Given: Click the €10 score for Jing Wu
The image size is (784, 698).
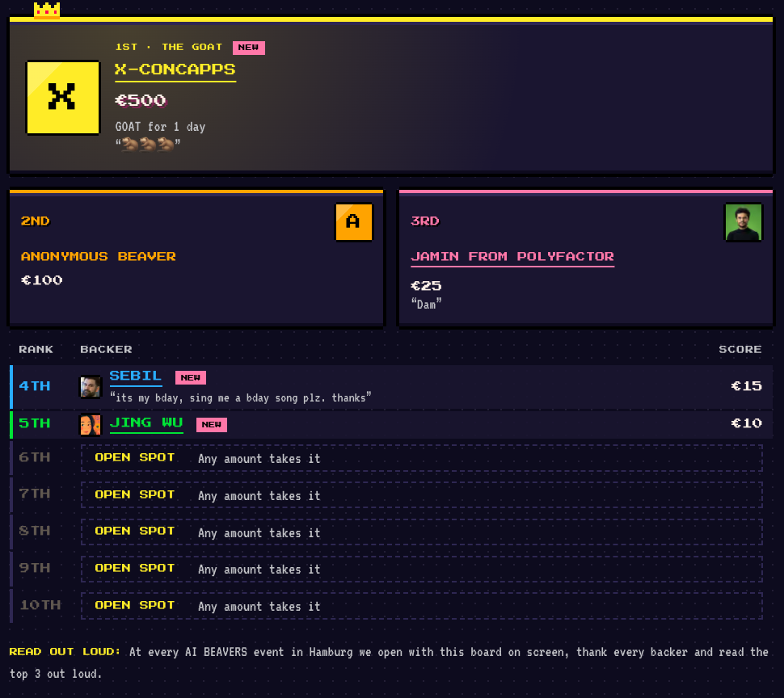Looking at the screenshot, I should 747,423.
